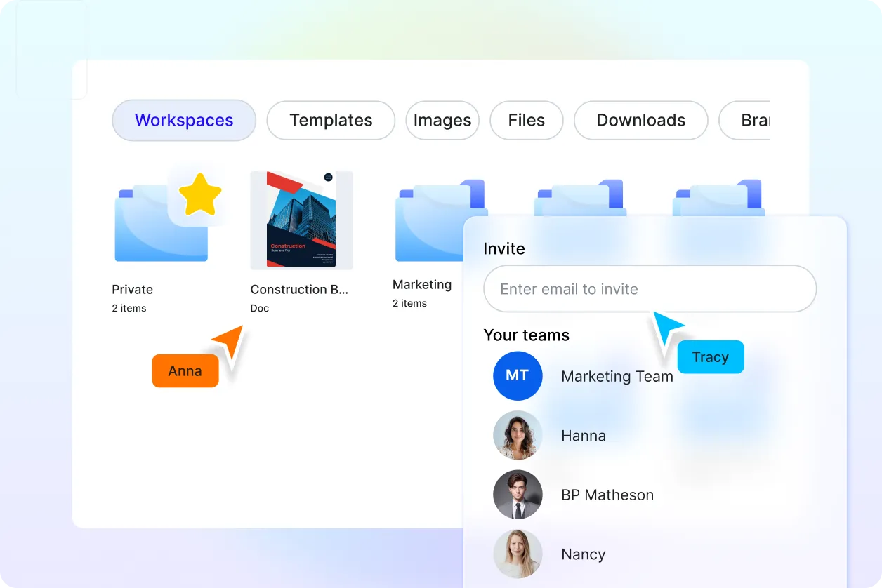This screenshot has width=882, height=588.
Task: Open the Construction Business Plan thumbnail
Action: tap(301, 220)
